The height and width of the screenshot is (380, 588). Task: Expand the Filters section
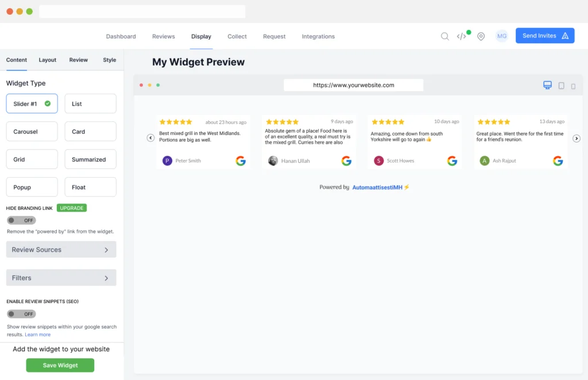click(x=61, y=278)
